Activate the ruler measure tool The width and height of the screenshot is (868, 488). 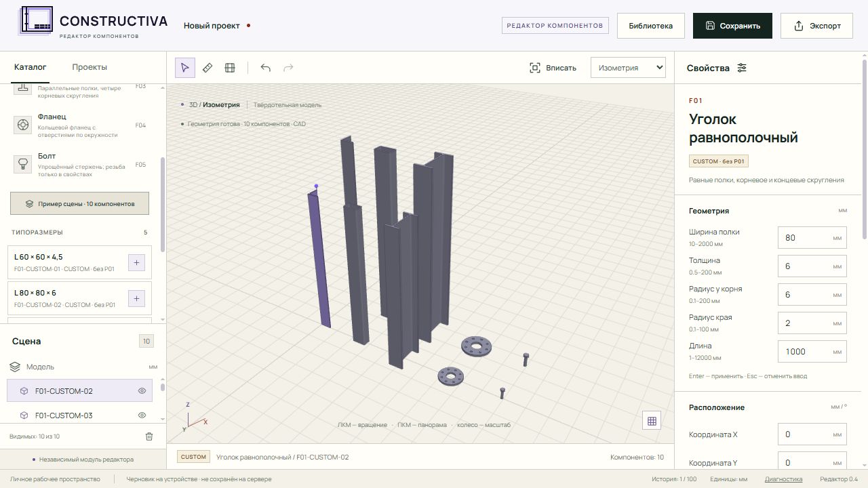(208, 68)
